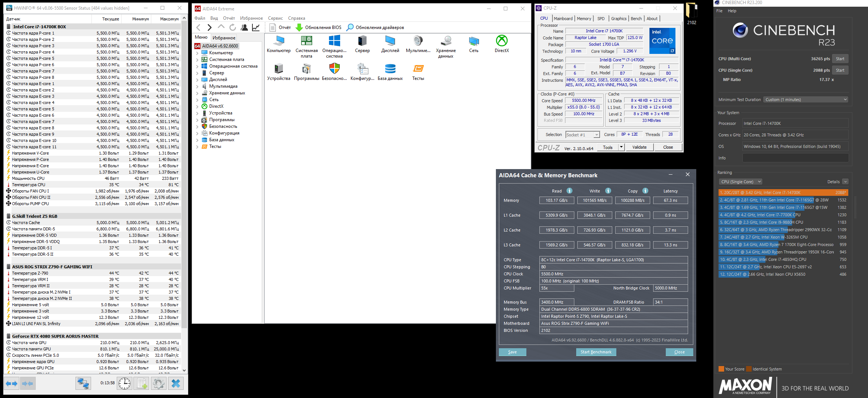Open the CPU (Single Core) ranking dropdown
This screenshot has height=398, width=868.
pyautogui.click(x=740, y=182)
